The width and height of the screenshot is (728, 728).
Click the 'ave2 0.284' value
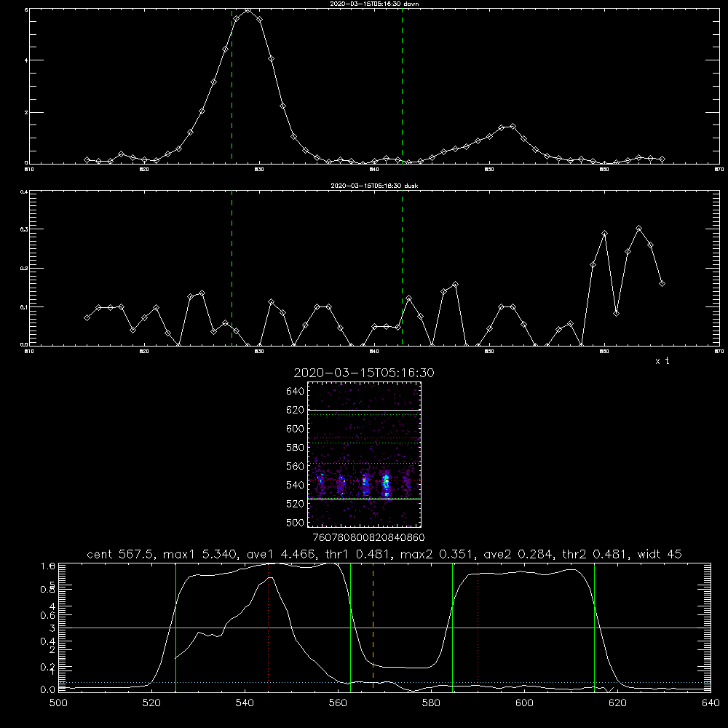click(519, 554)
